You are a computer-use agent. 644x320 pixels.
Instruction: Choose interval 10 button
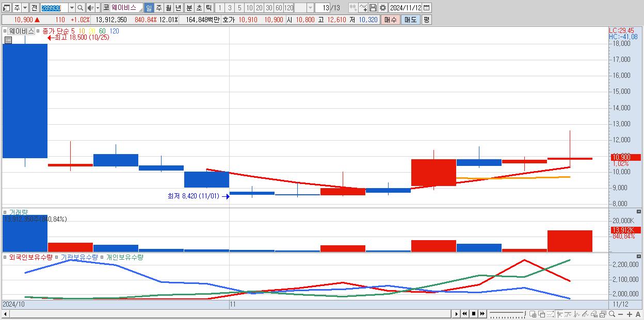click(249, 8)
